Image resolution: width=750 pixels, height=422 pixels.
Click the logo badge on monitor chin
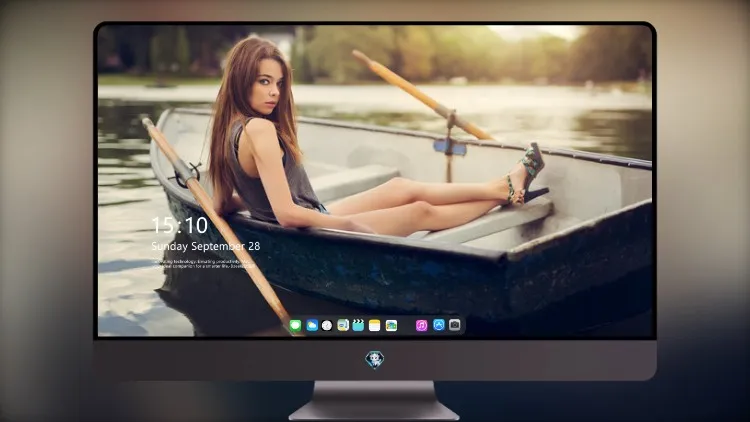[375, 360]
